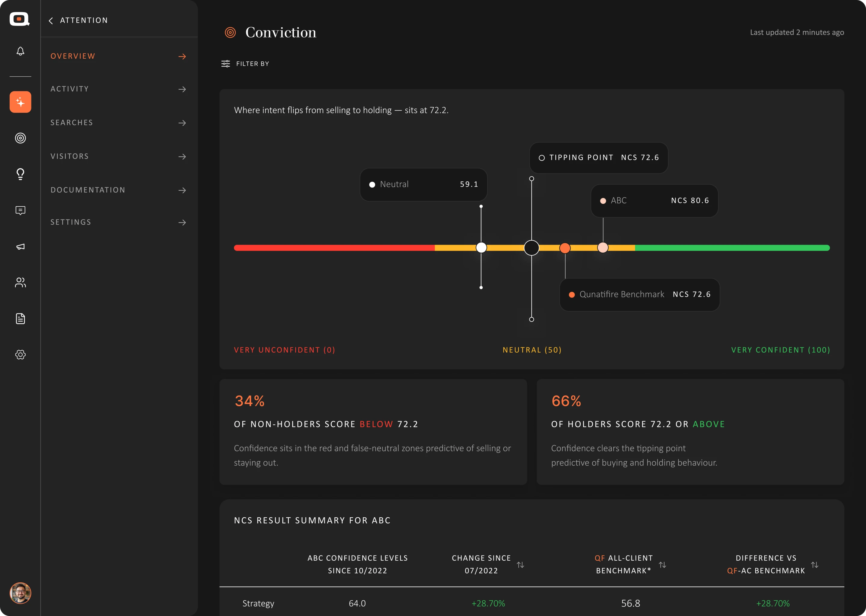Viewport: 866px width, 616px height.
Task: Click the app logo at top left
Action: (x=19, y=19)
